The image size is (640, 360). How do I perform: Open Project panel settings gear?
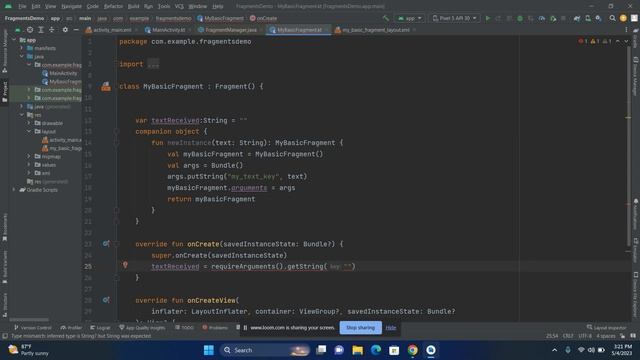tap(65, 30)
